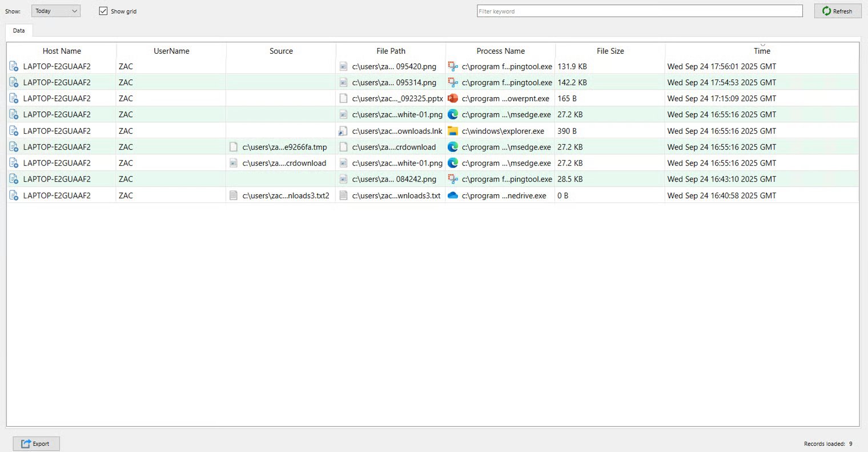Switch to the Data tab
Screen dimensions: 868x452
19,31
